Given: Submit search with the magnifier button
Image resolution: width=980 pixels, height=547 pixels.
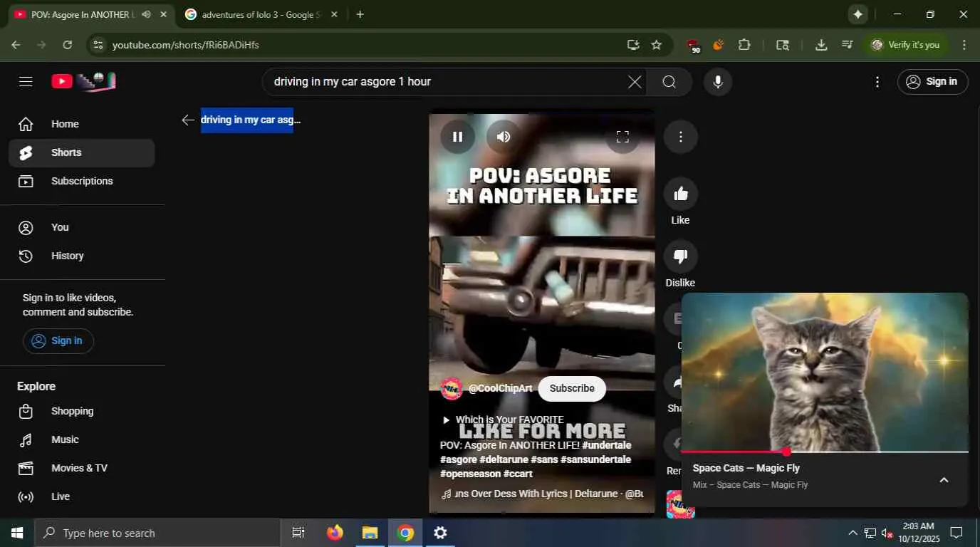Looking at the screenshot, I should point(669,82).
